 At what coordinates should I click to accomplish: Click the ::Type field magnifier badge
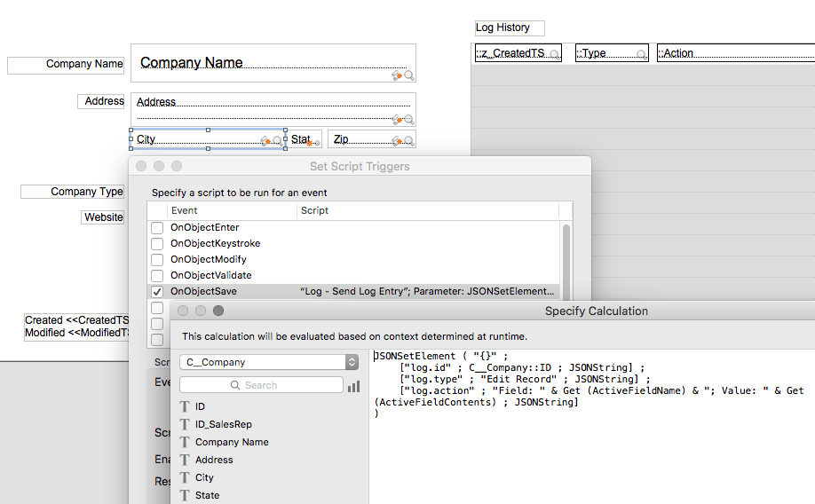click(x=642, y=54)
